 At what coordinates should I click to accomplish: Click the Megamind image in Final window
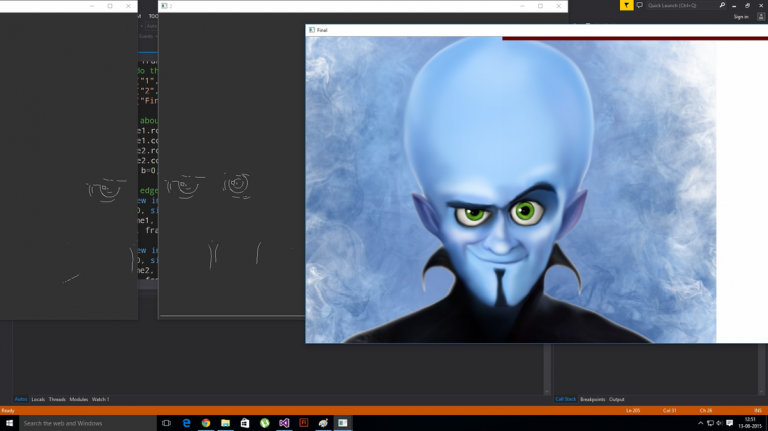[x=511, y=190]
